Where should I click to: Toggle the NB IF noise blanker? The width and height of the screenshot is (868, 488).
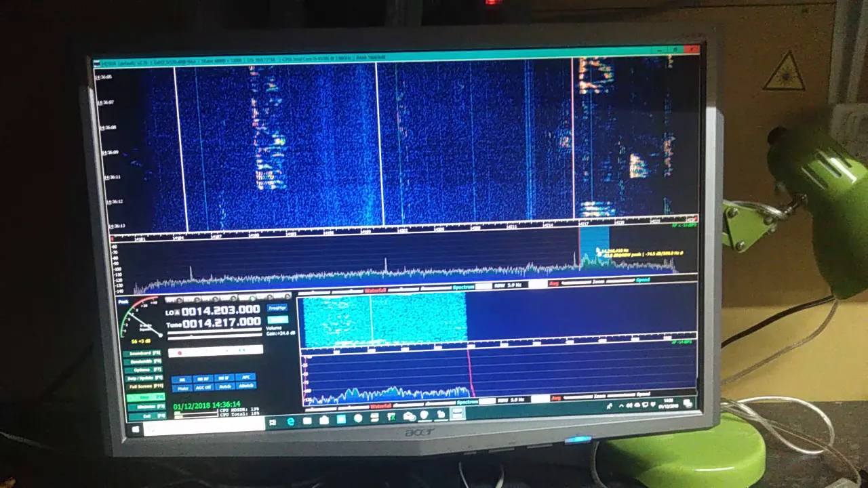coord(224,378)
